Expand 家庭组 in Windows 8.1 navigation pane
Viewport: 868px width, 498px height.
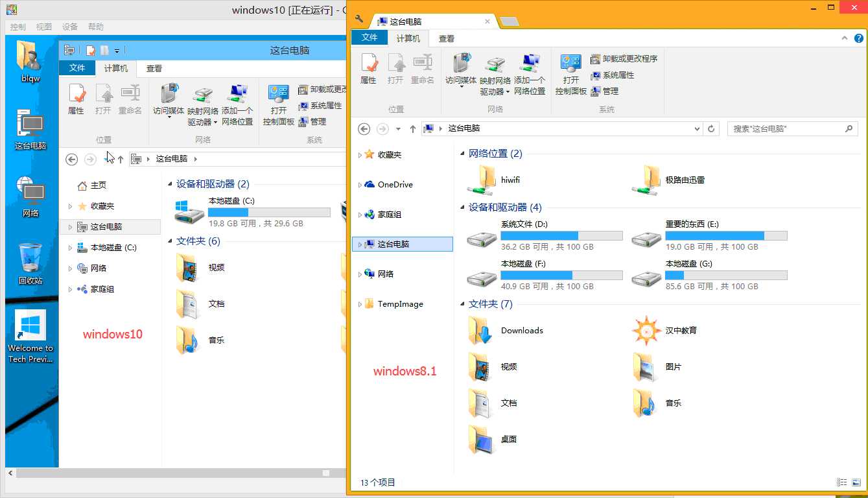coord(360,215)
